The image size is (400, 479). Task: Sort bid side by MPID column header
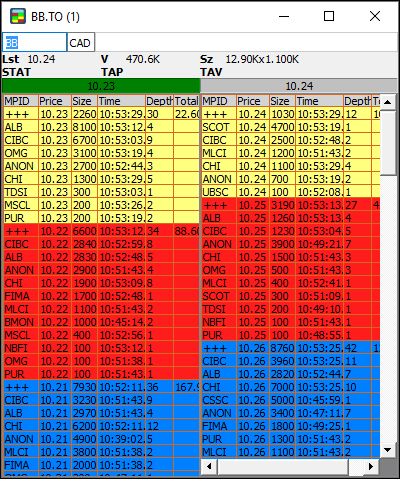pyautogui.click(x=21, y=101)
